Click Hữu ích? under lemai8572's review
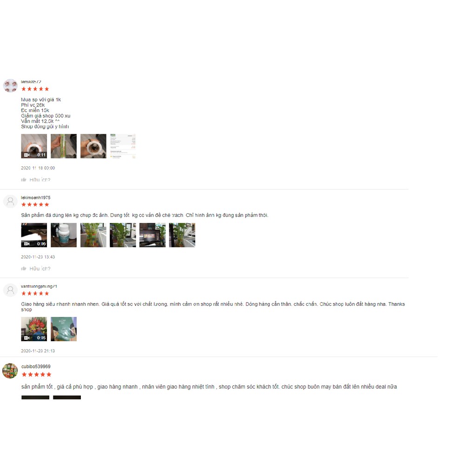This screenshot has height=476, width=476. [40, 180]
